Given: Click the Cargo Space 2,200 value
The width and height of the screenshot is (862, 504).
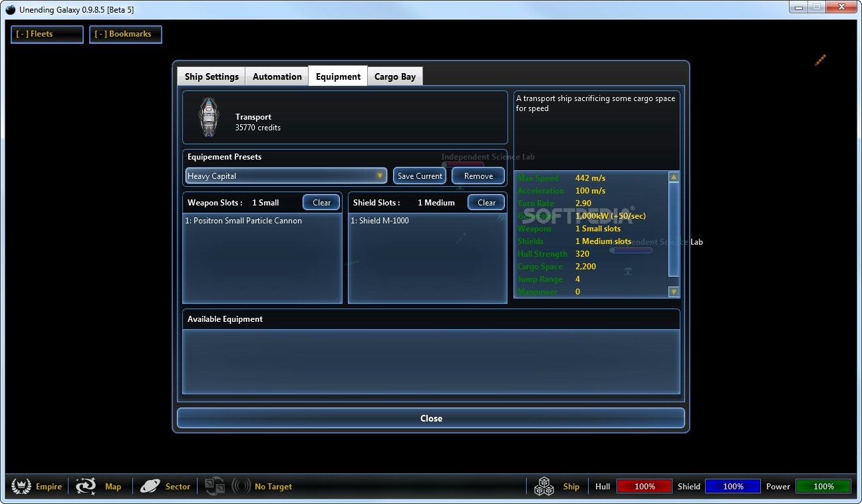Looking at the screenshot, I should (x=585, y=267).
